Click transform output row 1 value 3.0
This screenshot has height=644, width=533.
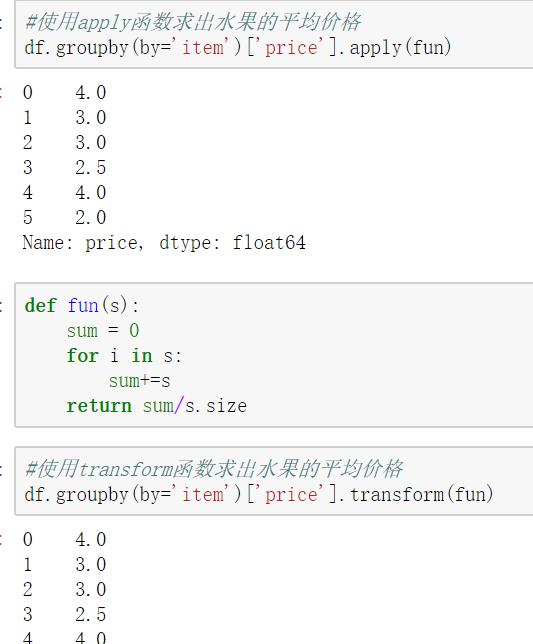click(64, 564)
